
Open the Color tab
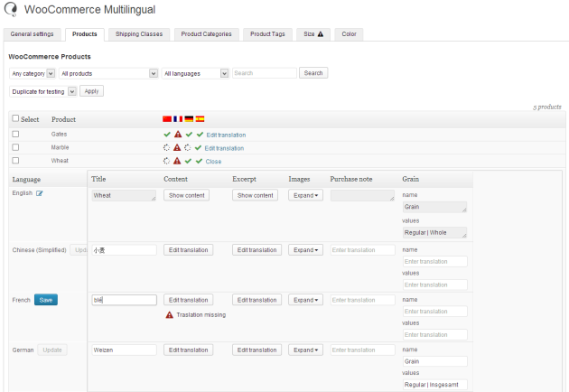pos(349,34)
